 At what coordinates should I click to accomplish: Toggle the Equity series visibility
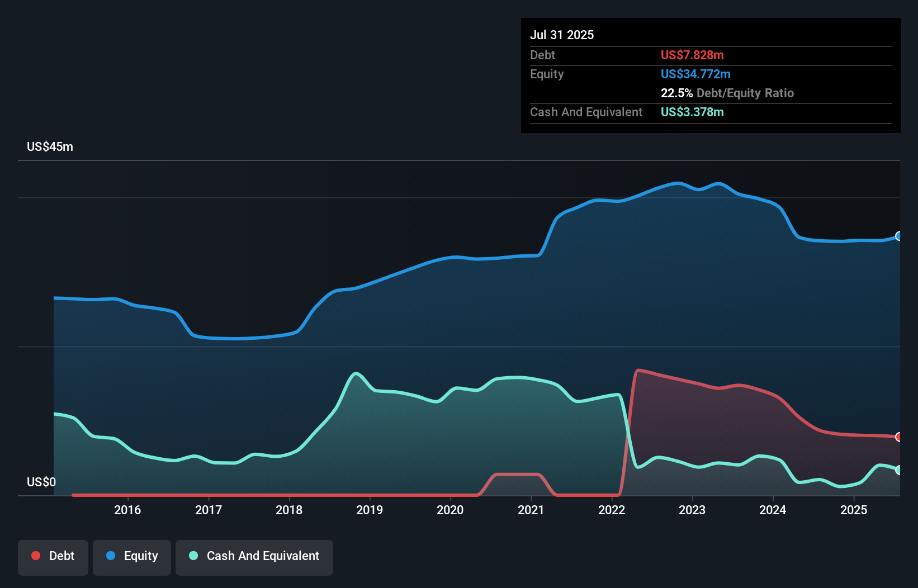point(131,556)
